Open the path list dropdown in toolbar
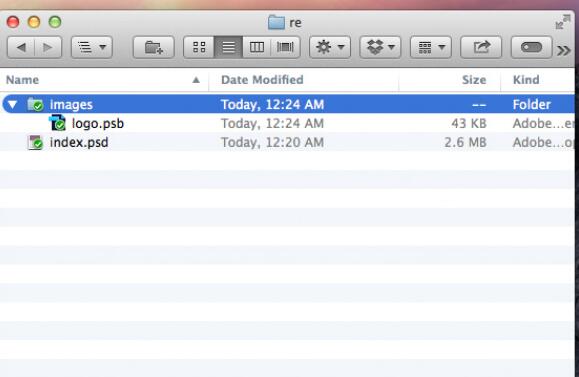The image size is (579, 377). tap(92, 47)
